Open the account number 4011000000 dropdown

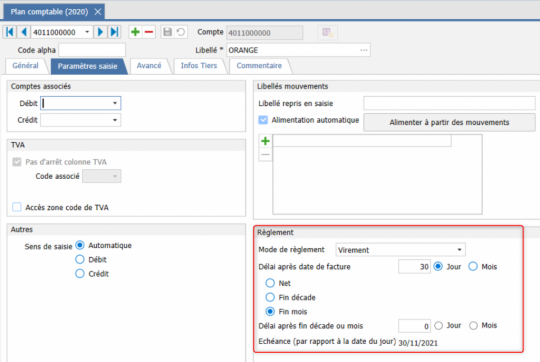[87, 32]
